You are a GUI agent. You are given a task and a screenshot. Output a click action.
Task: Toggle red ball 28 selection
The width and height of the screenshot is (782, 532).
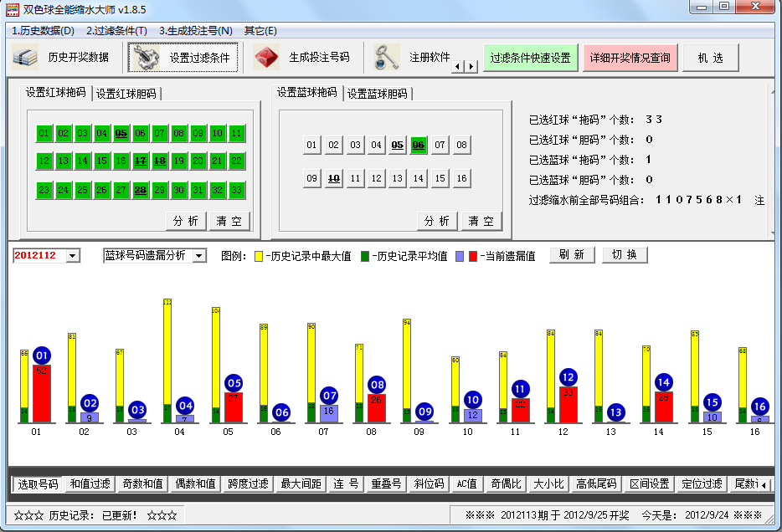click(x=140, y=190)
